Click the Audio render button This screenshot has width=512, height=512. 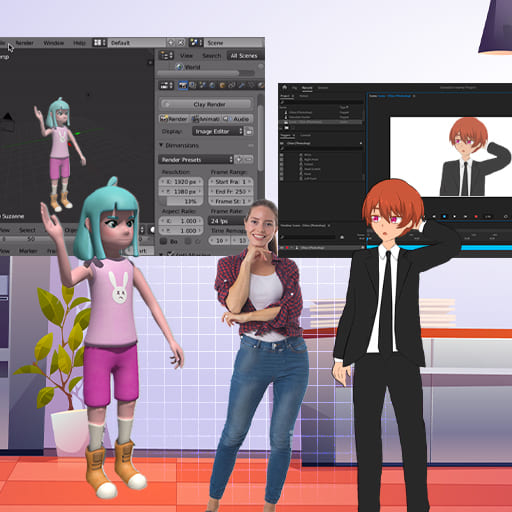237,119
